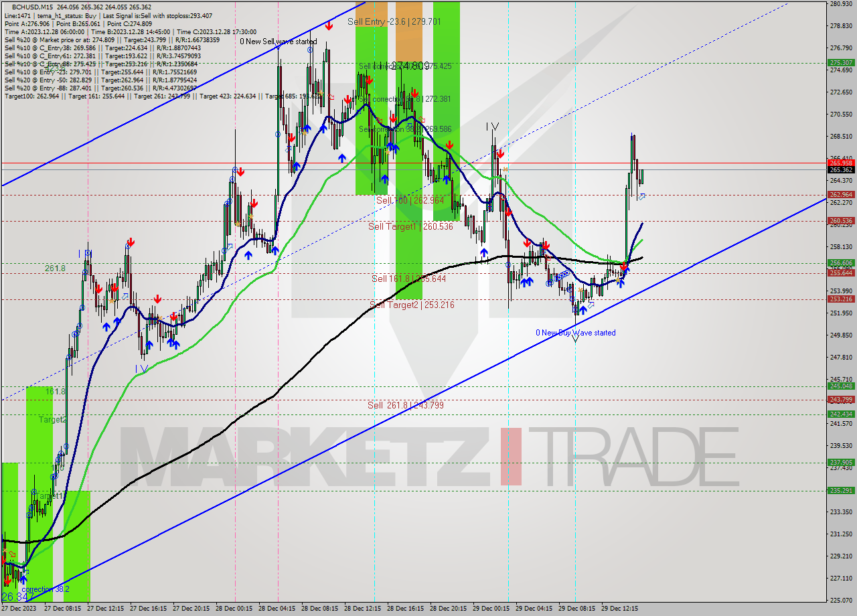Image resolution: width=857 pixels, height=616 pixels.
Task: Click the 'Sell 261.8 | 243.799' label
Action: point(405,405)
